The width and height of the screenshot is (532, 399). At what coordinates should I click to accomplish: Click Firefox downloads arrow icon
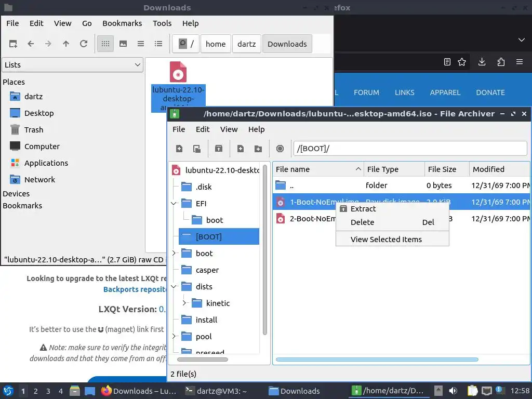pos(482,62)
